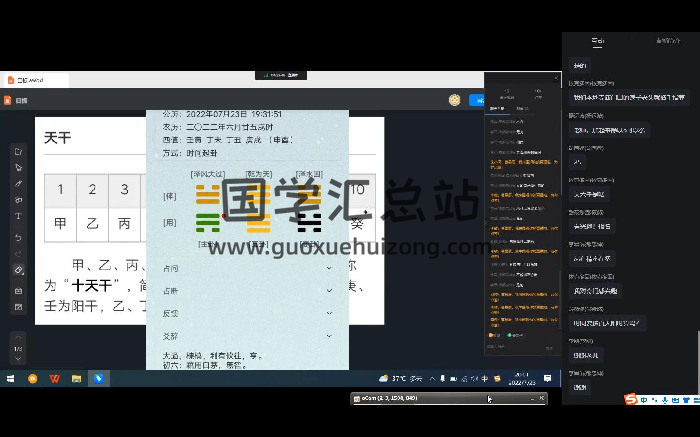Open File Explorer folder icon on taskbar
Screen dimensions: 700x437
76,379
